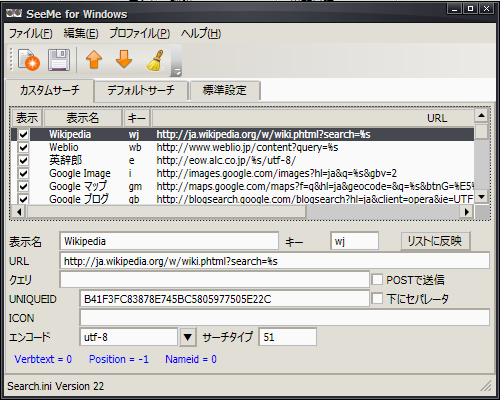Screen dimensions: 500x400
Task: Click the www.weblio.jp URL cell
Action: pos(247,147)
